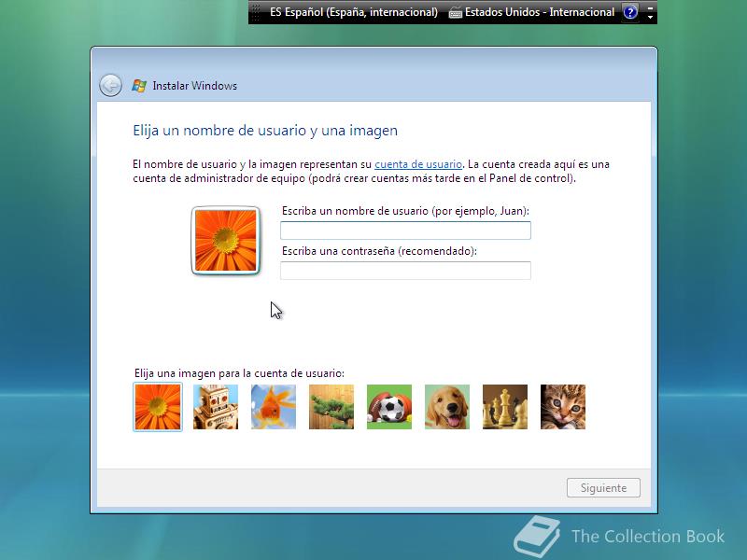Click heading 'Elija un nombre de usuario y una imagen'
Screen dimensions: 747x560
265,131
